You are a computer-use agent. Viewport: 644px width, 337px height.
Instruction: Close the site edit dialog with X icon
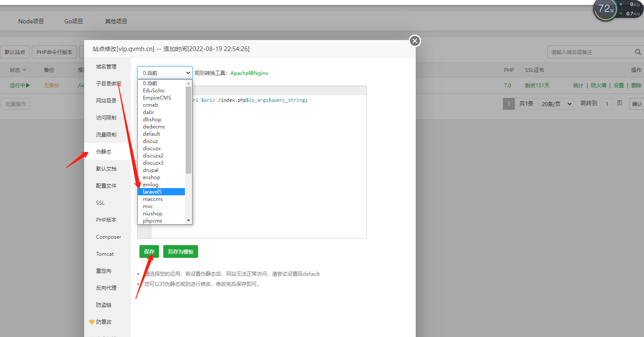pyautogui.click(x=415, y=41)
